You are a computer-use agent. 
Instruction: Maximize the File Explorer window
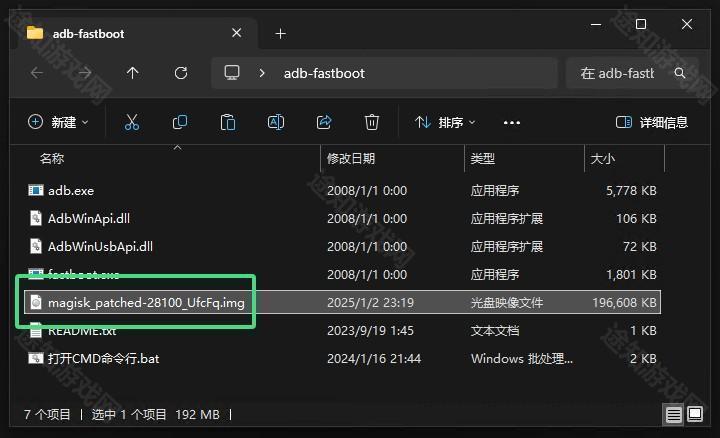pyautogui.click(x=641, y=24)
